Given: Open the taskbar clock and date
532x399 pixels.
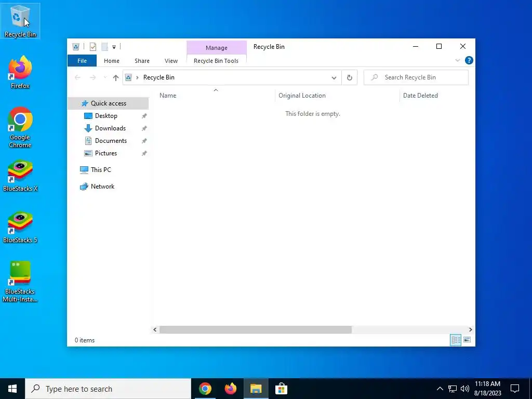Looking at the screenshot, I should coord(487,389).
